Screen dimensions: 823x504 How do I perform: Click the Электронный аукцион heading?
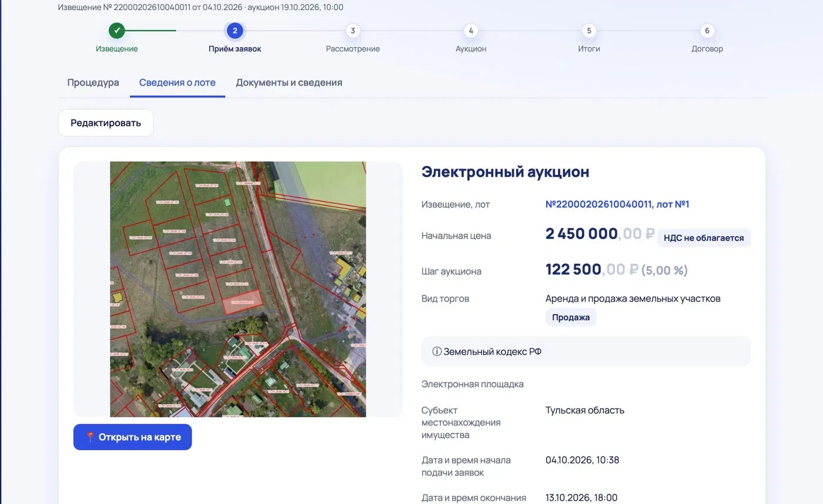coord(506,172)
